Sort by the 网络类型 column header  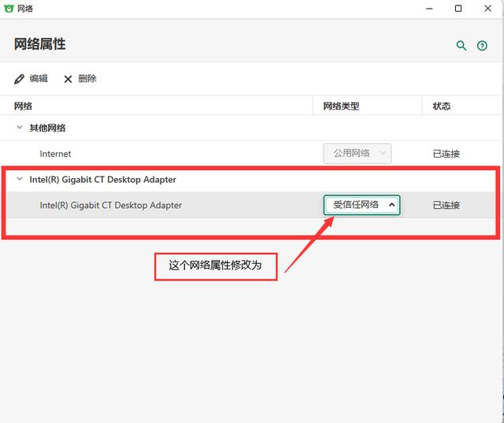click(x=341, y=106)
